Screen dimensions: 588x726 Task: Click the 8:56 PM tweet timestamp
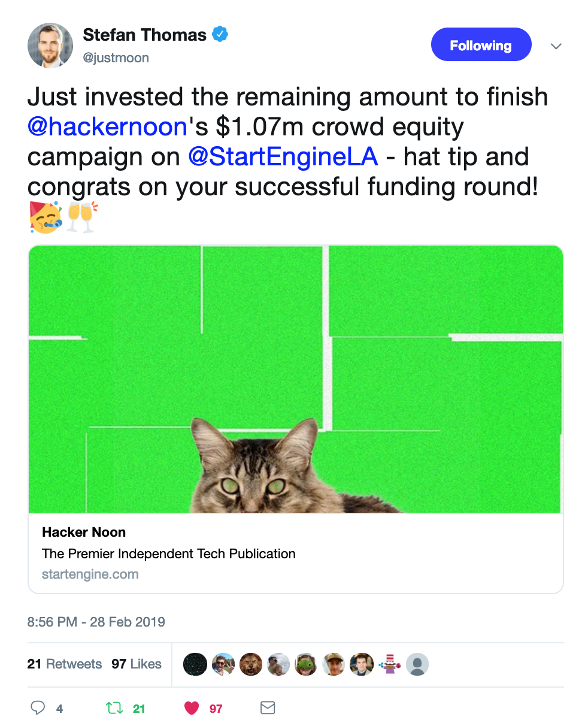tap(96, 621)
